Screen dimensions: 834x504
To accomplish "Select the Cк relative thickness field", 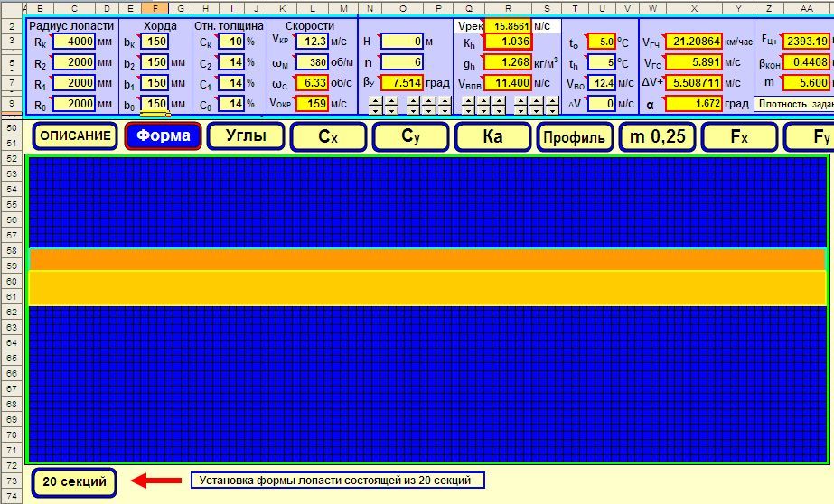I will [x=232, y=42].
